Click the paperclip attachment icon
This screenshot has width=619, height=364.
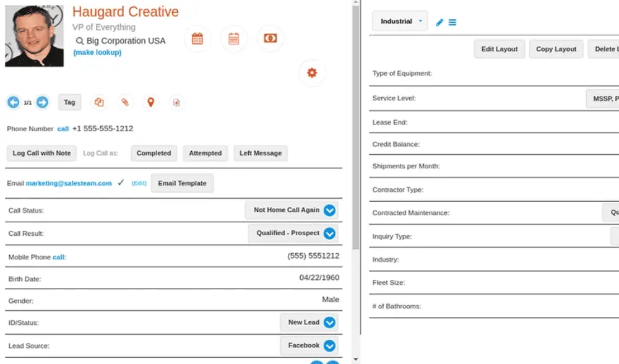pos(124,102)
